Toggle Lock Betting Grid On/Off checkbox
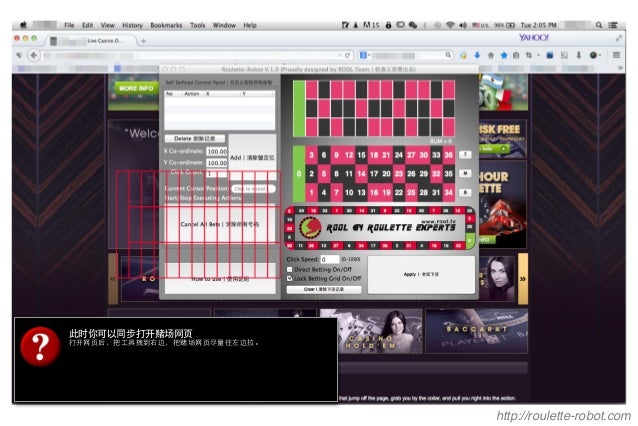 click(x=290, y=278)
